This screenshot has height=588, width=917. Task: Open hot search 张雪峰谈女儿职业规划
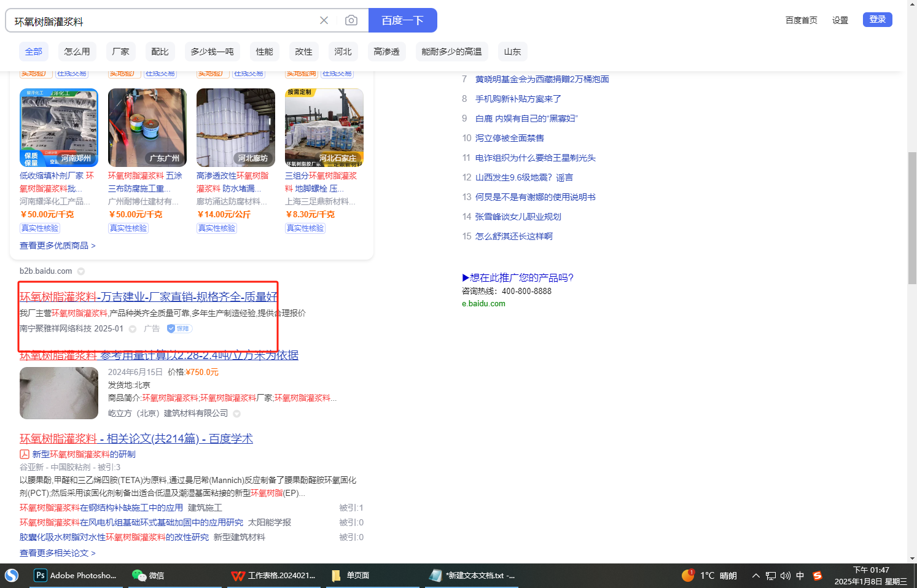[x=518, y=217]
